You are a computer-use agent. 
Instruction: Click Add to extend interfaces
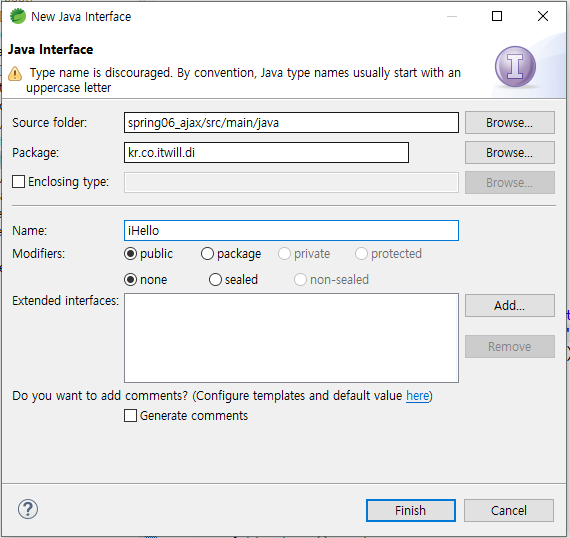pyautogui.click(x=510, y=305)
